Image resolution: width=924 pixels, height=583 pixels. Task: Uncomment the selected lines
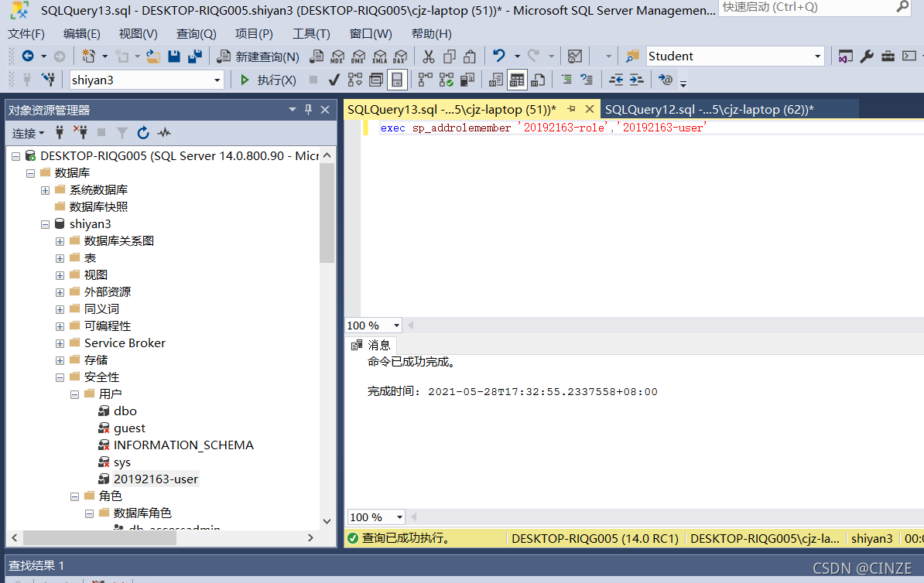(x=587, y=80)
